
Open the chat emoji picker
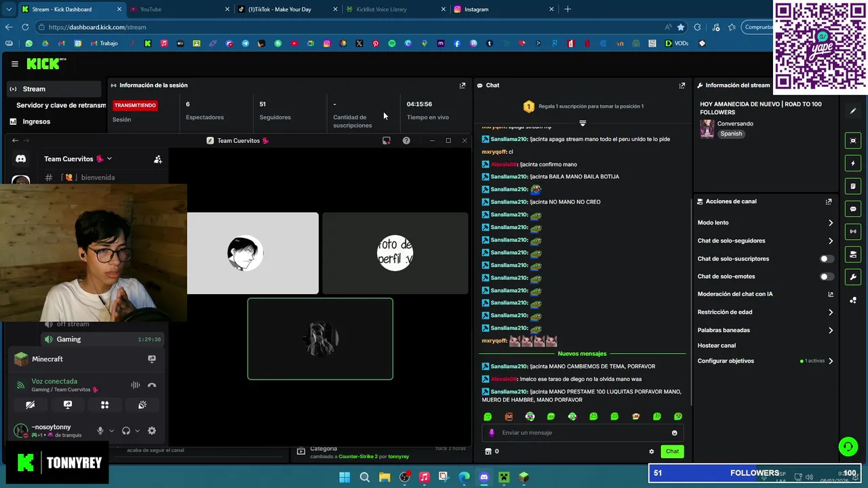pyautogui.click(x=674, y=432)
